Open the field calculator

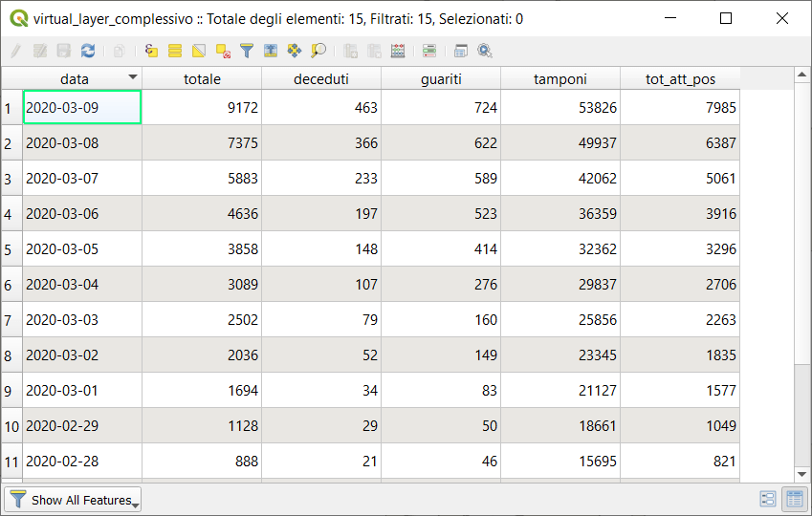(398, 51)
